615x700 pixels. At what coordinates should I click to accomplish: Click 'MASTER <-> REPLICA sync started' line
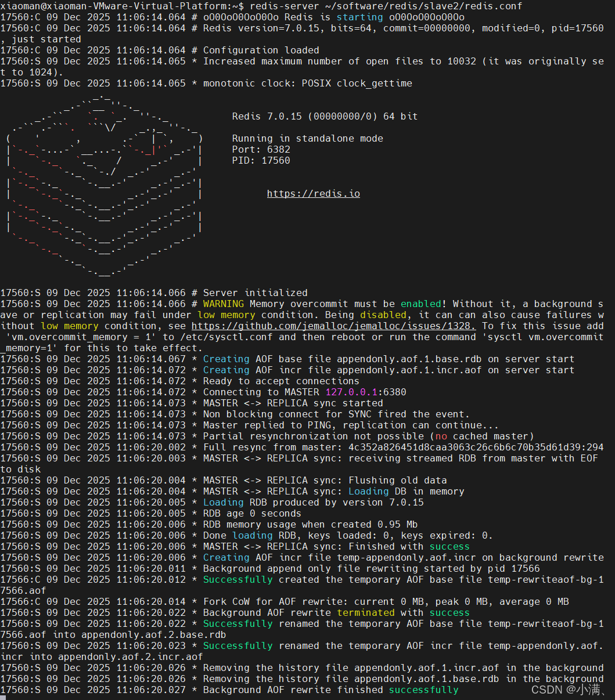[x=192, y=403]
